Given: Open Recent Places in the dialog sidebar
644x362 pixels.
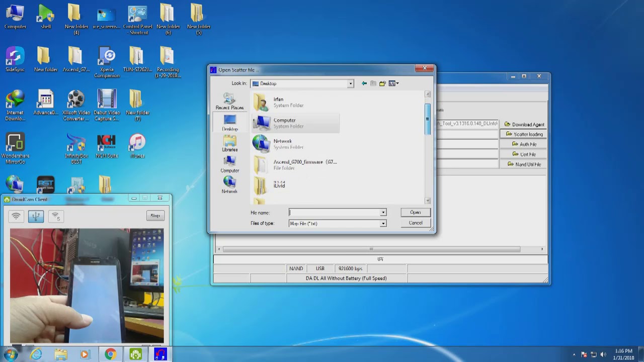Looking at the screenshot, I should tap(230, 102).
